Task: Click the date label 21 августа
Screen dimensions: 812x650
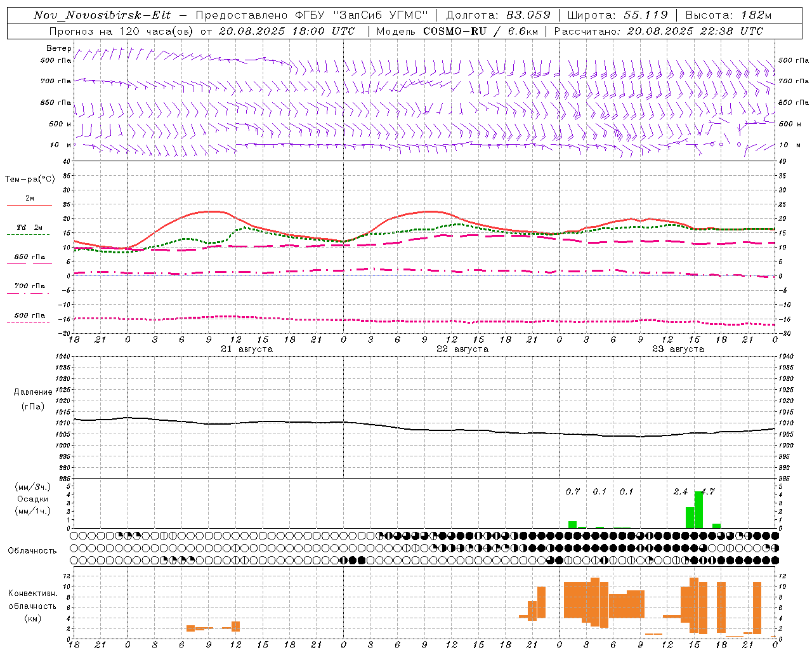Action: (247, 349)
